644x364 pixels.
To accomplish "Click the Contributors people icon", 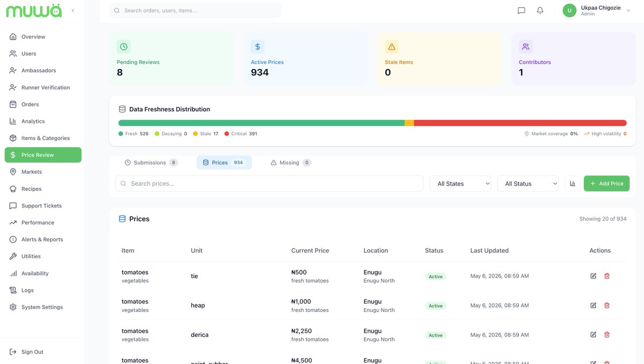I will tap(526, 47).
